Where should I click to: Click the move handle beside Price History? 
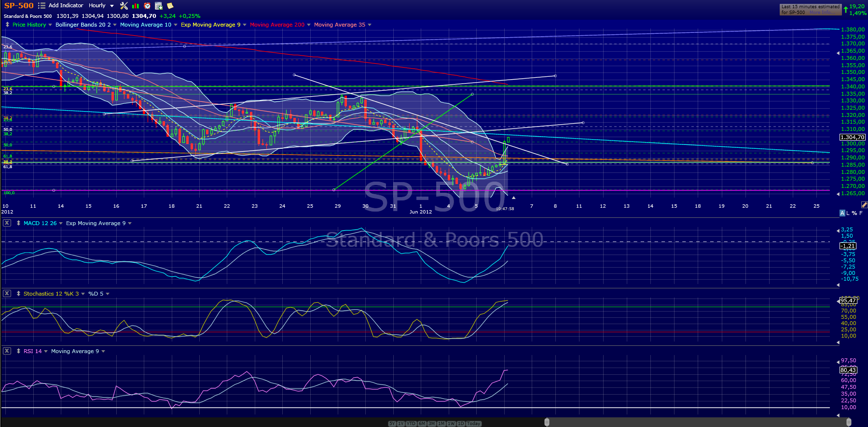tap(7, 25)
